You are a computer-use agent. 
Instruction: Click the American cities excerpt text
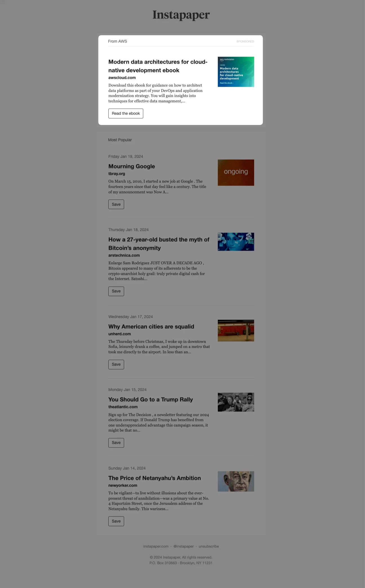(x=159, y=347)
